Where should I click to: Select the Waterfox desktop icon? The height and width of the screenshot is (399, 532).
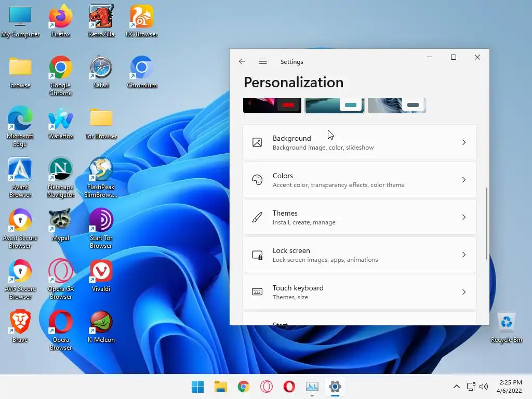pos(60,123)
